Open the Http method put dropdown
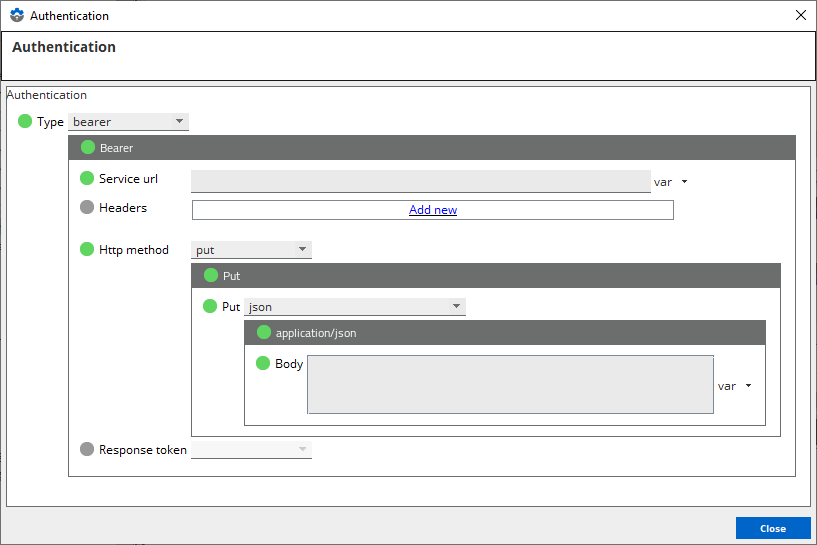The image size is (817, 545). point(251,250)
